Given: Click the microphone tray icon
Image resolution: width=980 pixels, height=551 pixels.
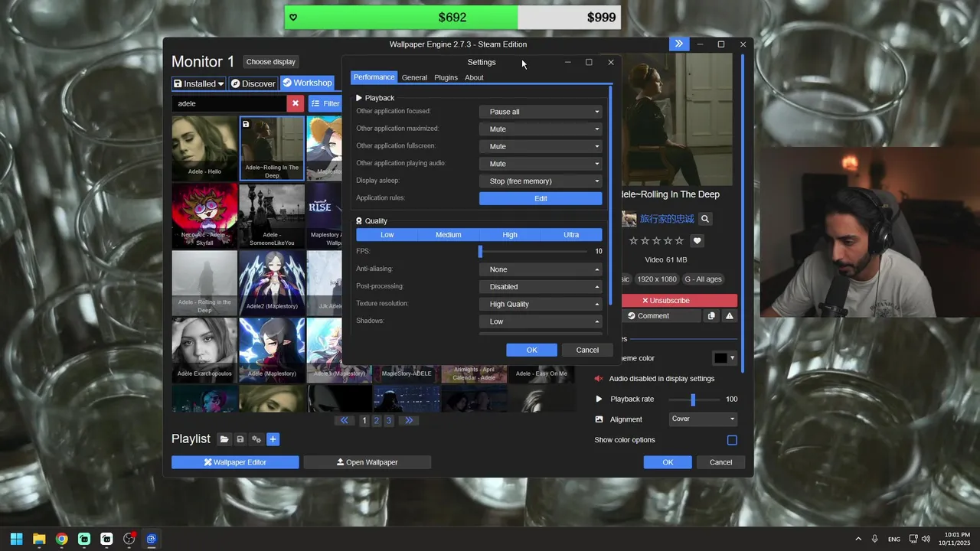Looking at the screenshot, I should 874,539.
